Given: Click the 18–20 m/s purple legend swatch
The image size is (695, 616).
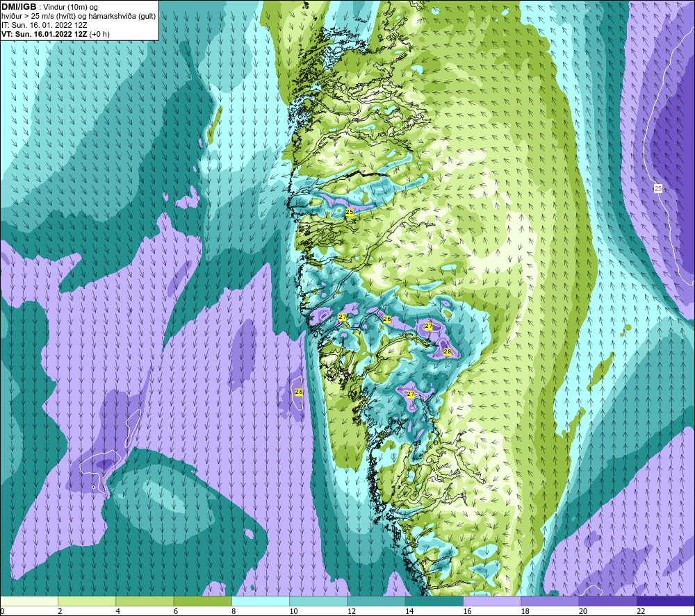Looking at the screenshot, I should (x=550, y=601).
